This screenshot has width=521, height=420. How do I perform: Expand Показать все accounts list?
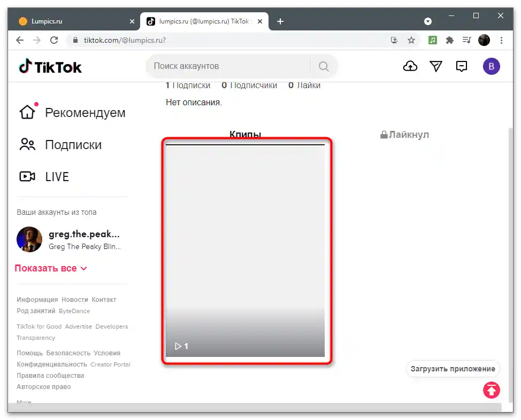50,268
